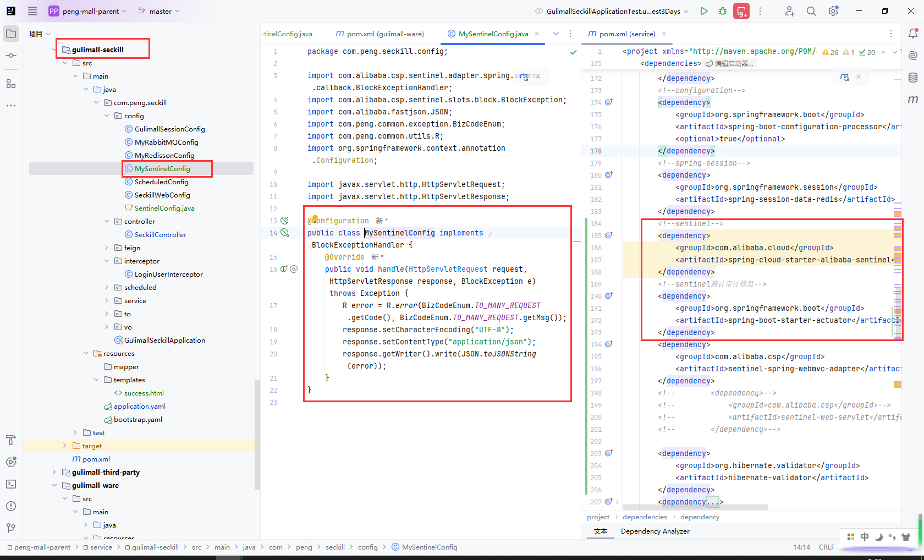Screen dimensions: 924x560
Task: Open left editor tab options menu
Action: pos(570,34)
